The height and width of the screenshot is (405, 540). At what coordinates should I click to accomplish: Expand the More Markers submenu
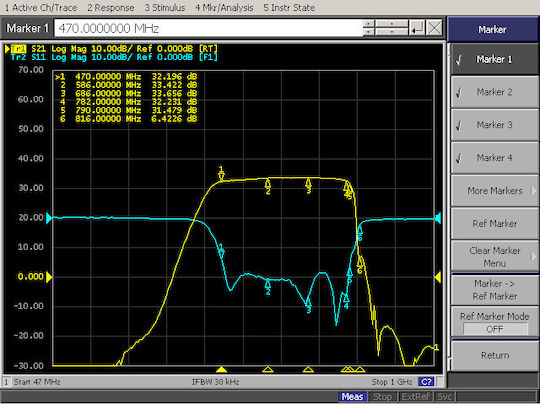click(x=494, y=191)
